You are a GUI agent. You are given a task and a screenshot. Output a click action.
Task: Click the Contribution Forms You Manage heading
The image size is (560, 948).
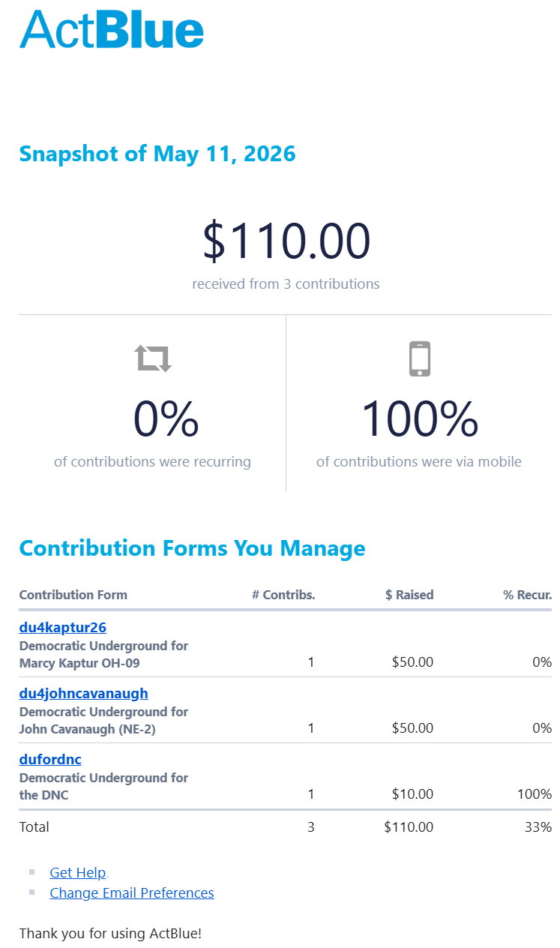pyautogui.click(x=193, y=548)
